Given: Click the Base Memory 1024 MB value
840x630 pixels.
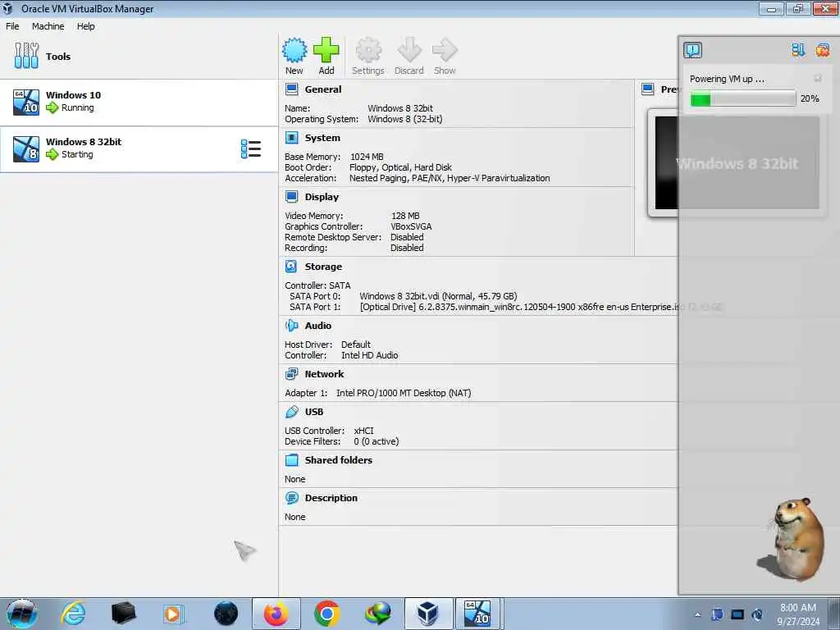Looking at the screenshot, I should coord(367,157).
